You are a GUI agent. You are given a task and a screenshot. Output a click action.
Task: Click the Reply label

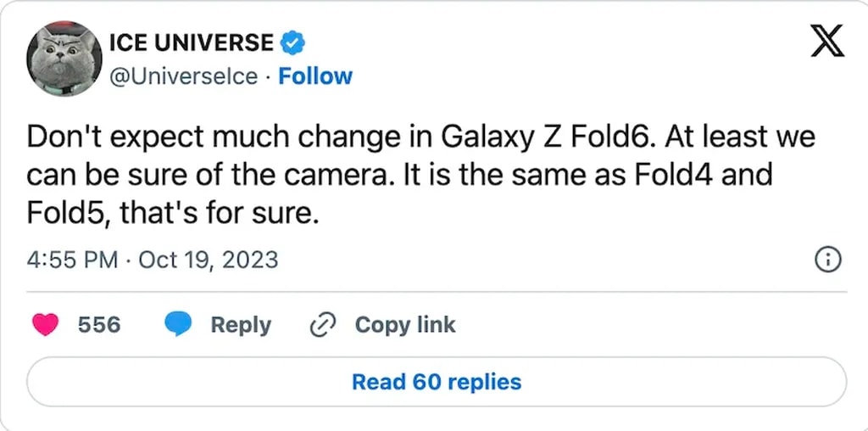[241, 325]
